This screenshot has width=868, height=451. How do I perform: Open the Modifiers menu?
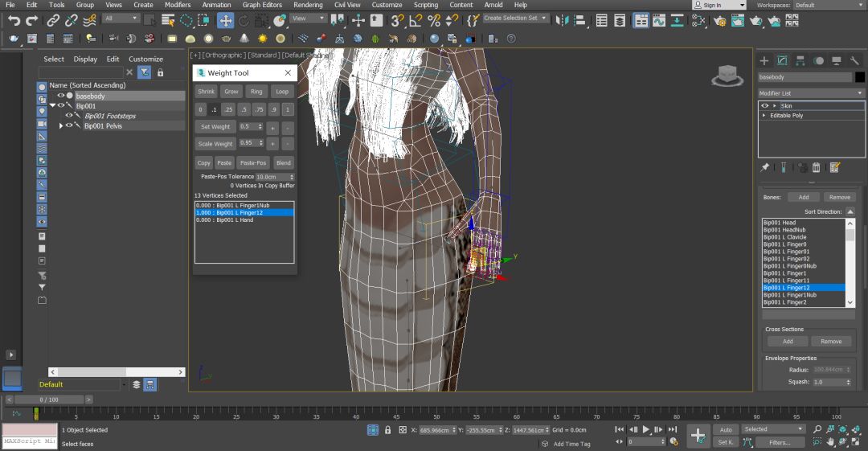pyautogui.click(x=178, y=5)
